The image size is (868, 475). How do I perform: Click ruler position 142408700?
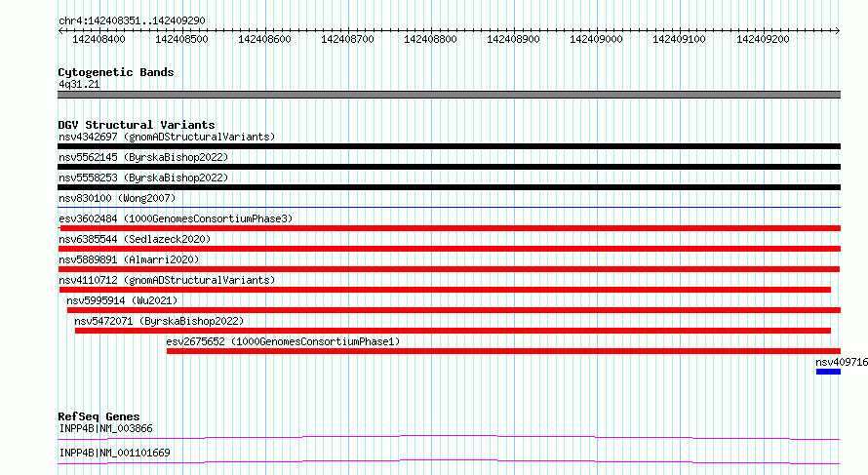[347, 39]
